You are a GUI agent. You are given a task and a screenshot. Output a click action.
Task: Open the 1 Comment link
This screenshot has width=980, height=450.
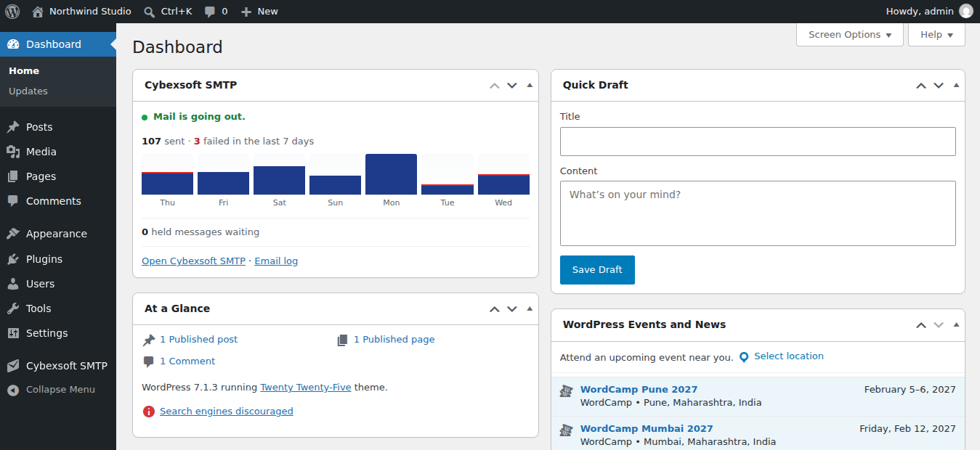coord(187,361)
